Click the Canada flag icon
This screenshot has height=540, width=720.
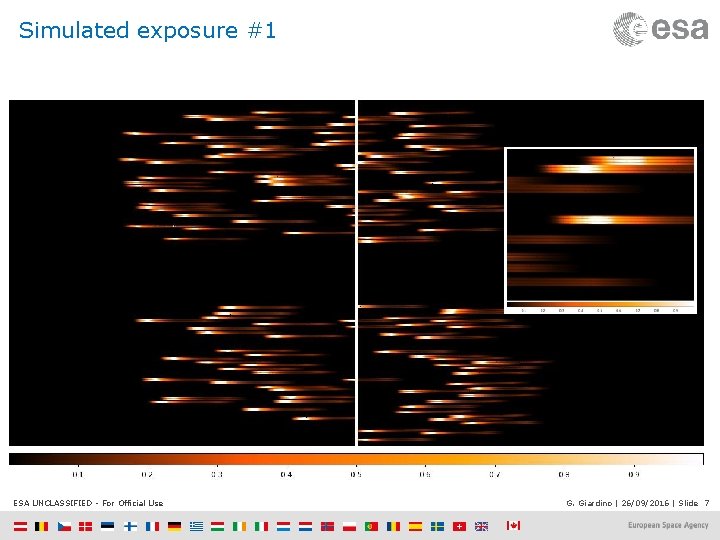click(x=513, y=525)
